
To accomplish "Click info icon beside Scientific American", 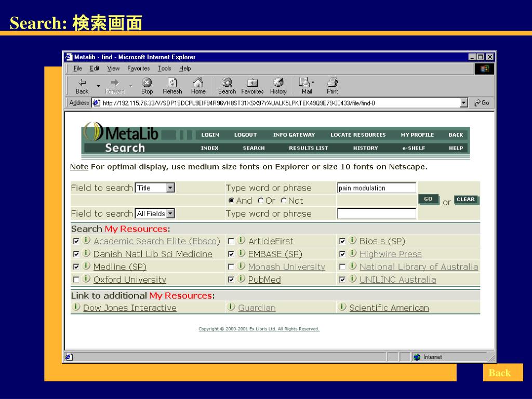I will (x=342, y=307).
